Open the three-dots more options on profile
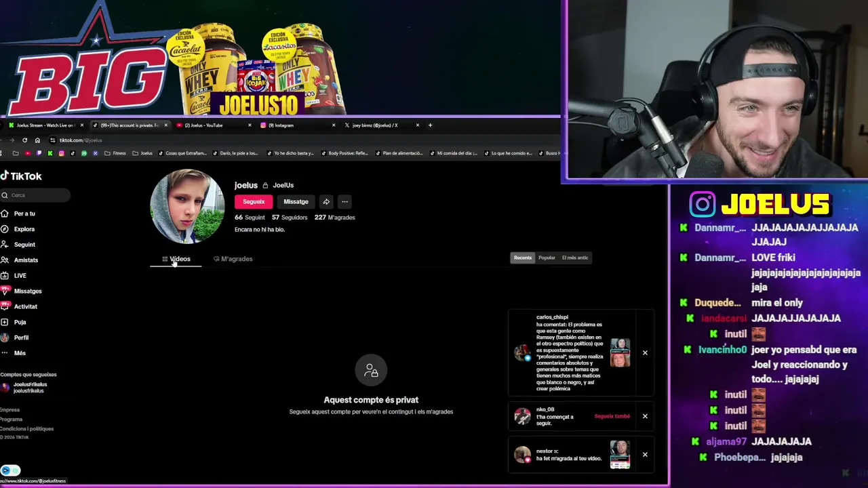The image size is (868, 488). 344,202
